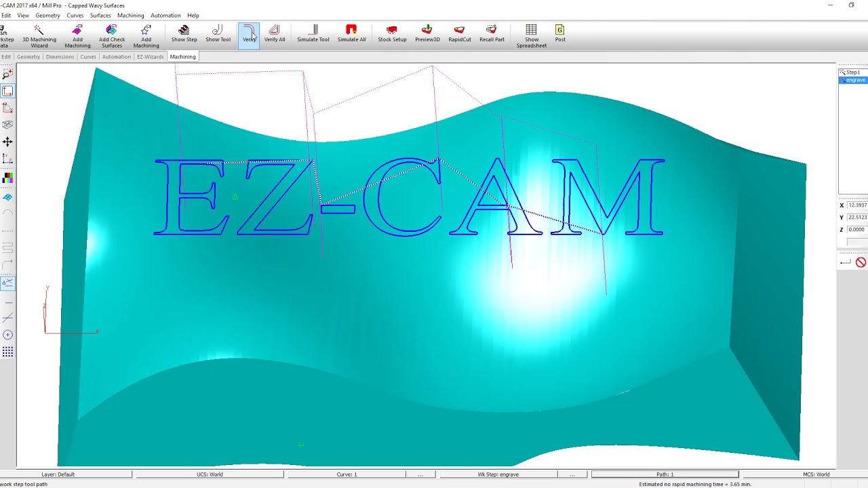This screenshot has height=488, width=868.
Task: Click the Z coordinate field
Action: tap(857, 230)
